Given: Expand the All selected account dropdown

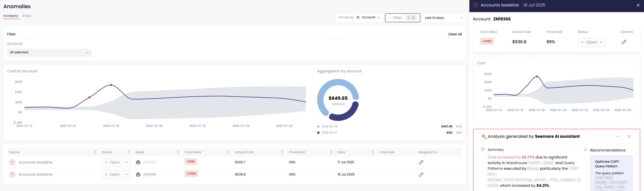Looking at the screenshot, I should tap(49, 52).
